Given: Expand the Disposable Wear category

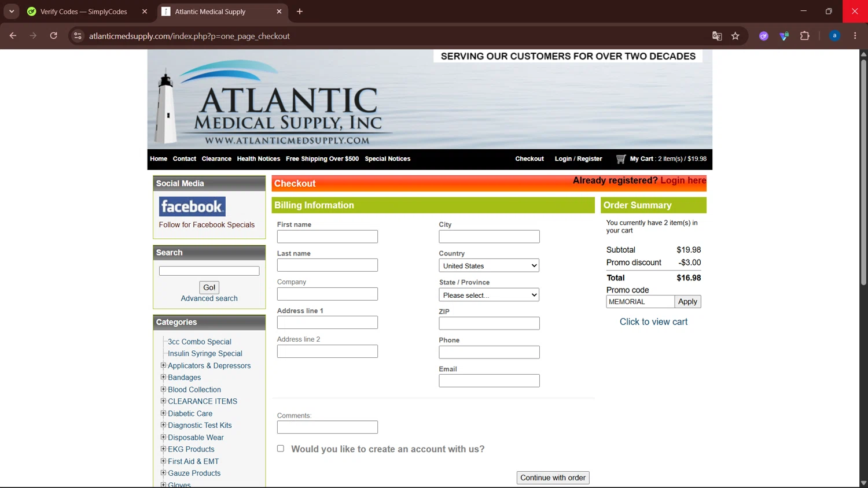Looking at the screenshot, I should point(163,437).
